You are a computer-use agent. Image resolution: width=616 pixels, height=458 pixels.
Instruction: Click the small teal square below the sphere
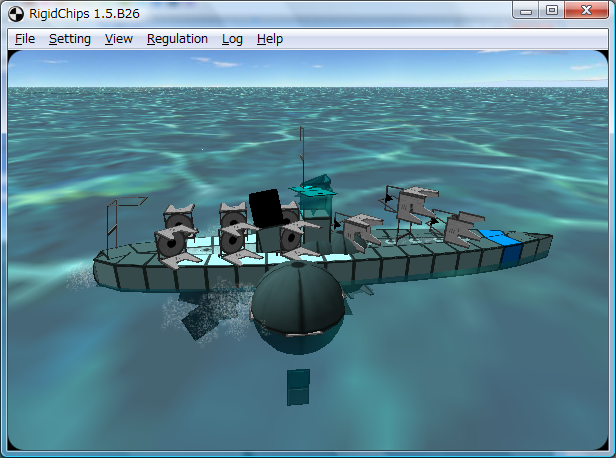click(x=298, y=387)
